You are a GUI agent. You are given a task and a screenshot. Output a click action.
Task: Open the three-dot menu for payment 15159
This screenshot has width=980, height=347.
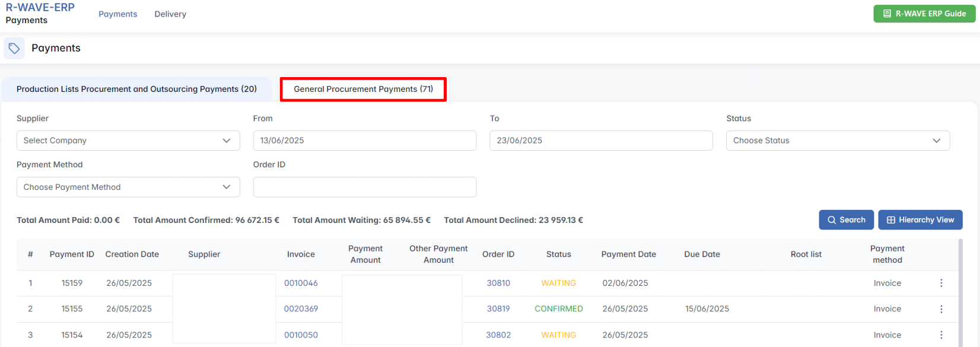[941, 283]
